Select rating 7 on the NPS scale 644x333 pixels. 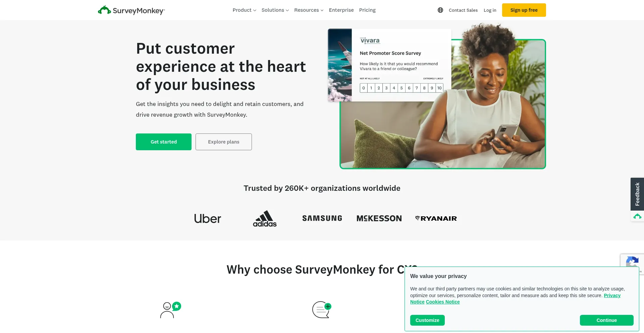[417, 88]
